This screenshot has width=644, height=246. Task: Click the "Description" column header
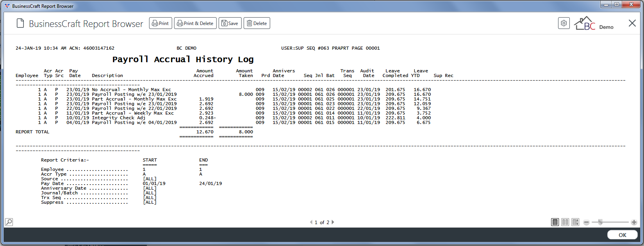[107, 75]
